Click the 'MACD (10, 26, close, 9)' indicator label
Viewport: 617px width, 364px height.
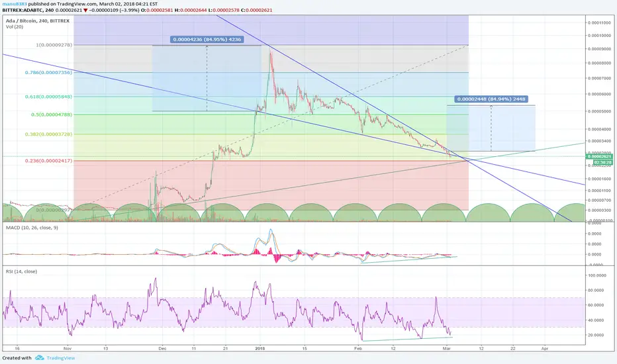click(32, 228)
